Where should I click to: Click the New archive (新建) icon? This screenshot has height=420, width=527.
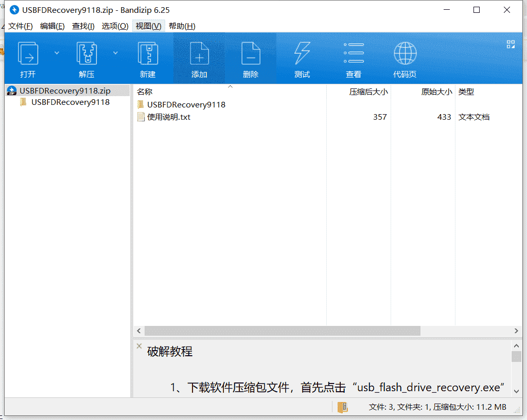tap(148, 53)
